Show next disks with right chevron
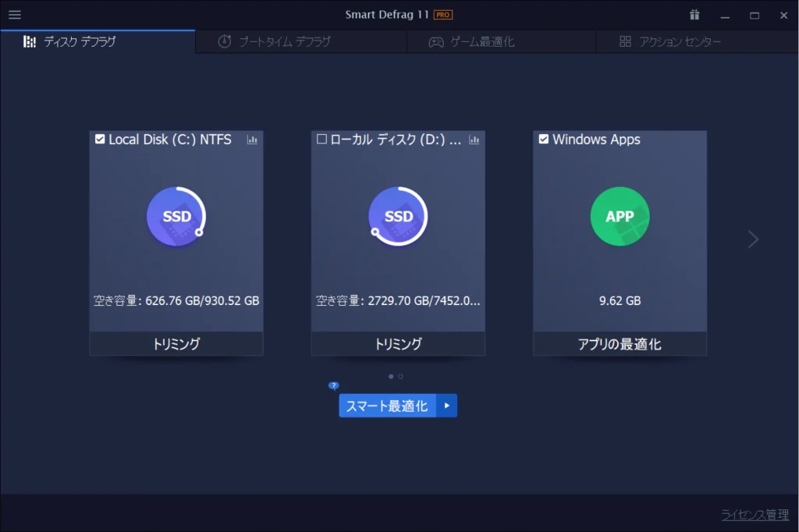 (x=753, y=239)
